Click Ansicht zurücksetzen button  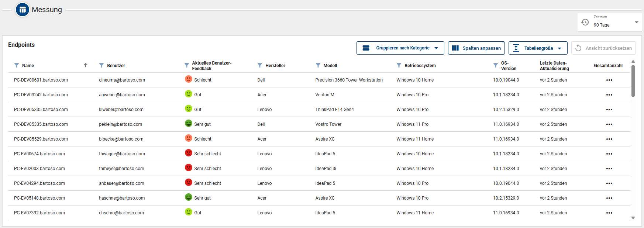[x=603, y=48]
